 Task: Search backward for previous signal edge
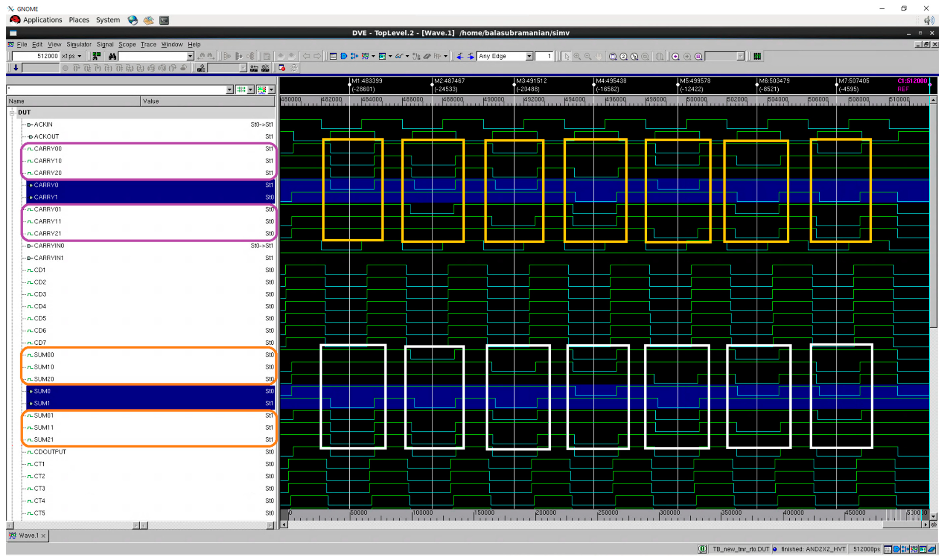pyautogui.click(x=460, y=57)
